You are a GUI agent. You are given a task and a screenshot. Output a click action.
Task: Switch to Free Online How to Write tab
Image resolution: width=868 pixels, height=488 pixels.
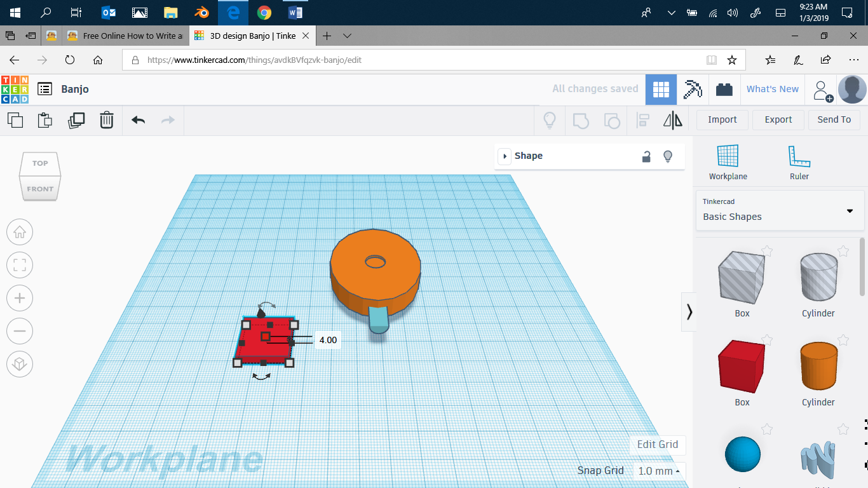tap(125, 36)
